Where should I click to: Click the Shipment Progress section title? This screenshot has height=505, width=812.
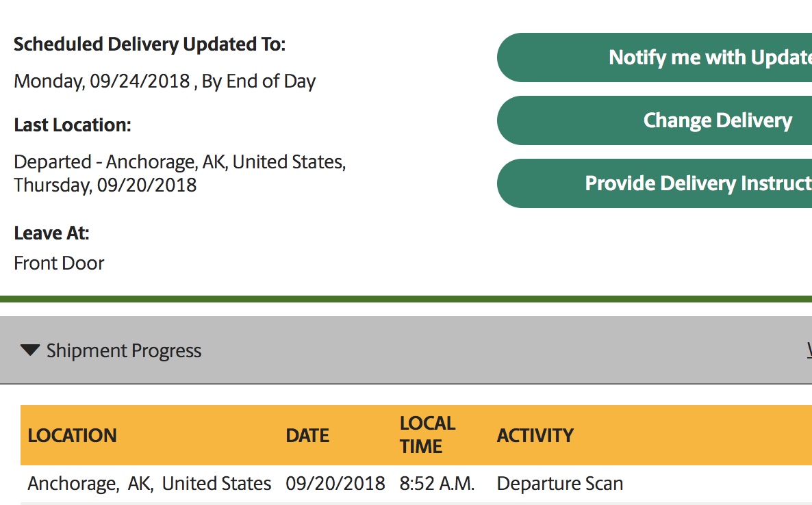[124, 351]
